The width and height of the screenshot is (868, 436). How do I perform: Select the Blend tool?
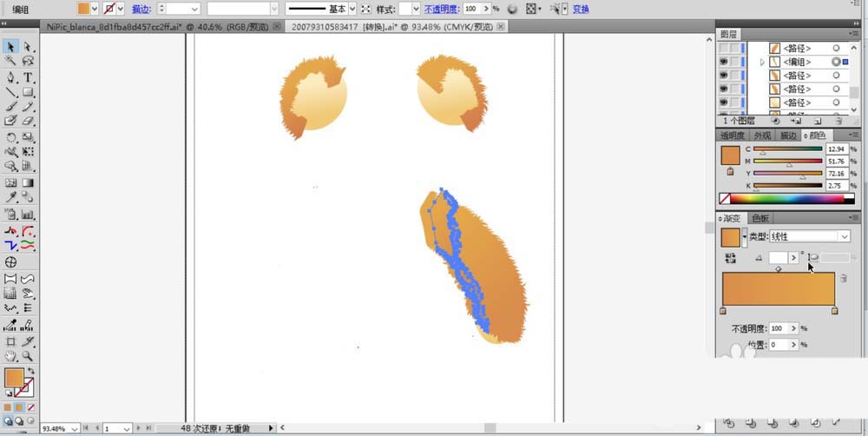tap(28, 197)
